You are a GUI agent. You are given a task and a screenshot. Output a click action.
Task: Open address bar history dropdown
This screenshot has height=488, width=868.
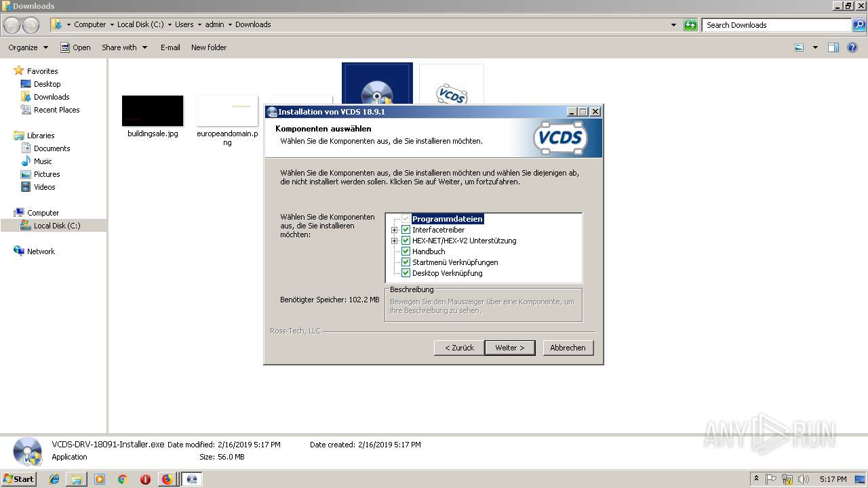click(x=673, y=25)
